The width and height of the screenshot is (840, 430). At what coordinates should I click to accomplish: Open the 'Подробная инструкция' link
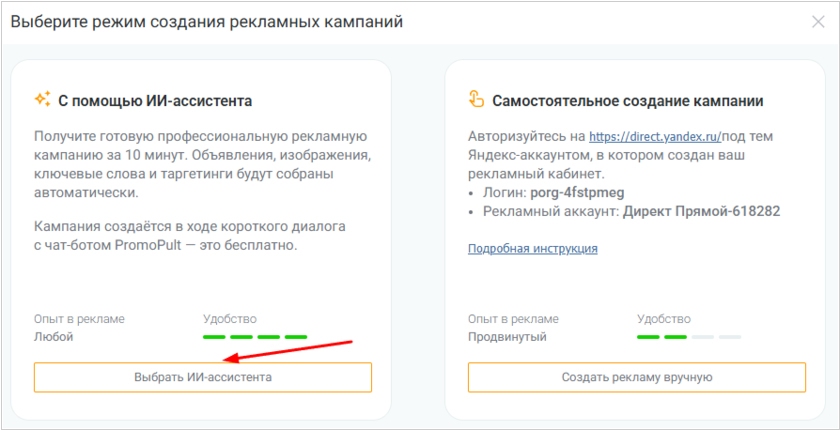(x=532, y=248)
